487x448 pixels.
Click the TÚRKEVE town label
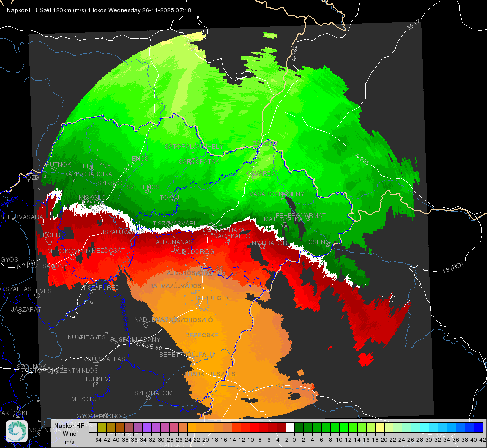point(99,379)
